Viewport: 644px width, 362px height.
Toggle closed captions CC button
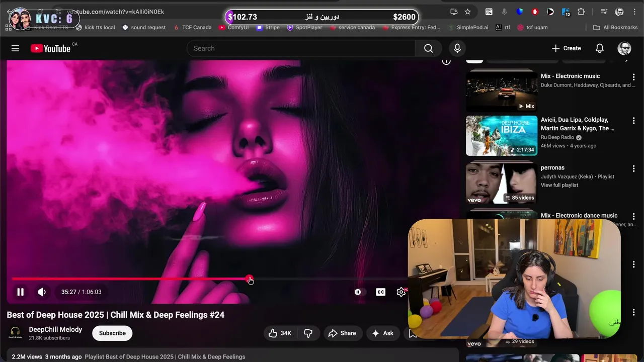coord(381,292)
